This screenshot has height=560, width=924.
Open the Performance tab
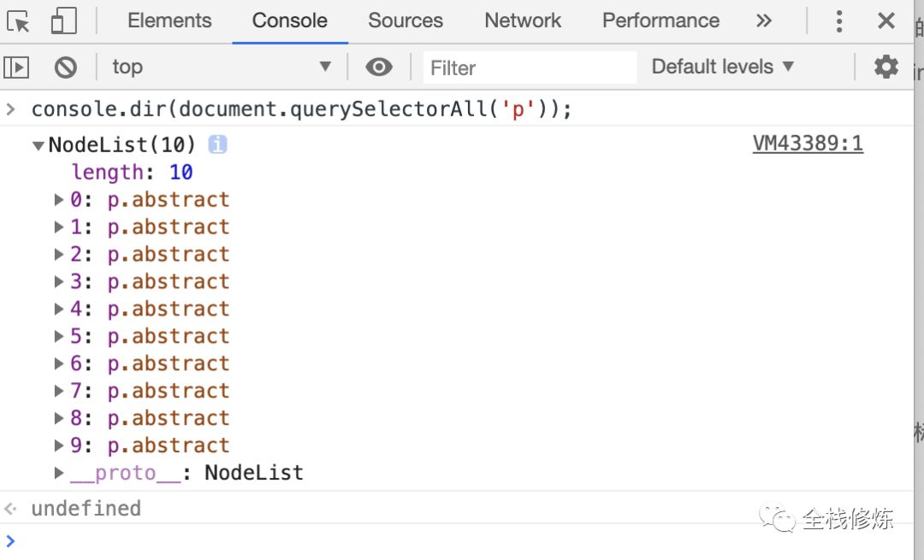pos(660,21)
